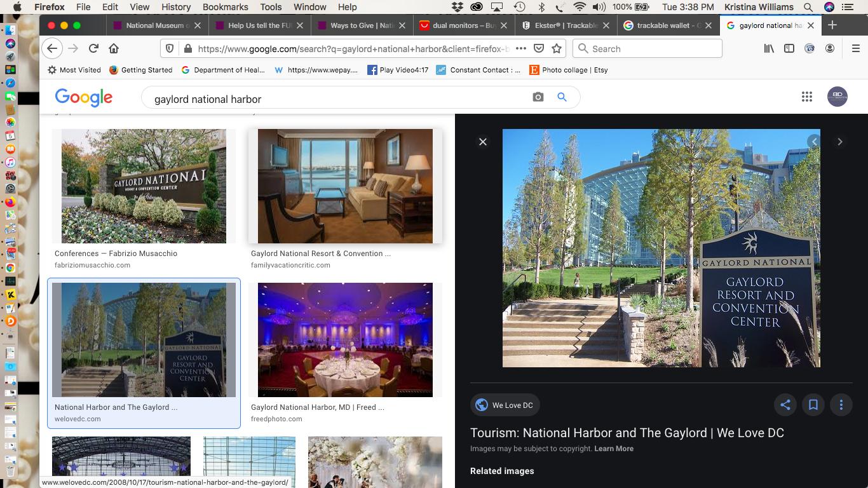Show the next image in preview
The width and height of the screenshot is (868, 488).
pos(840,142)
